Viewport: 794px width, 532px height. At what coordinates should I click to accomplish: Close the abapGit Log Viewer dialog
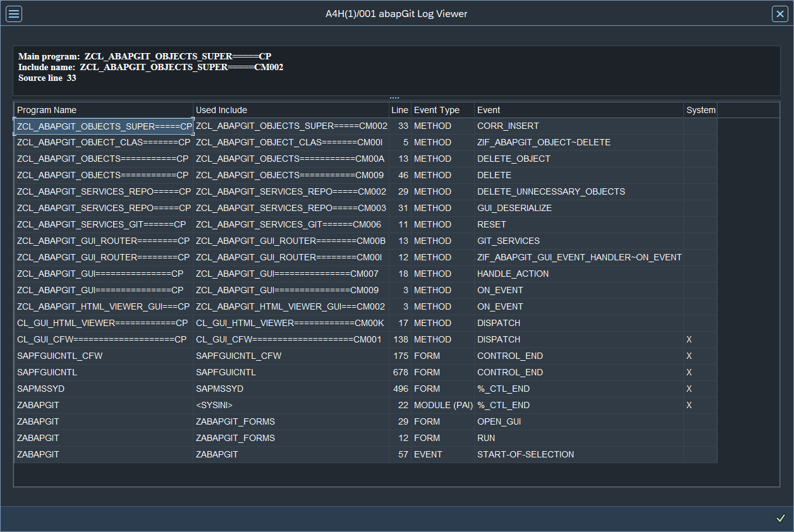pyautogui.click(x=779, y=14)
